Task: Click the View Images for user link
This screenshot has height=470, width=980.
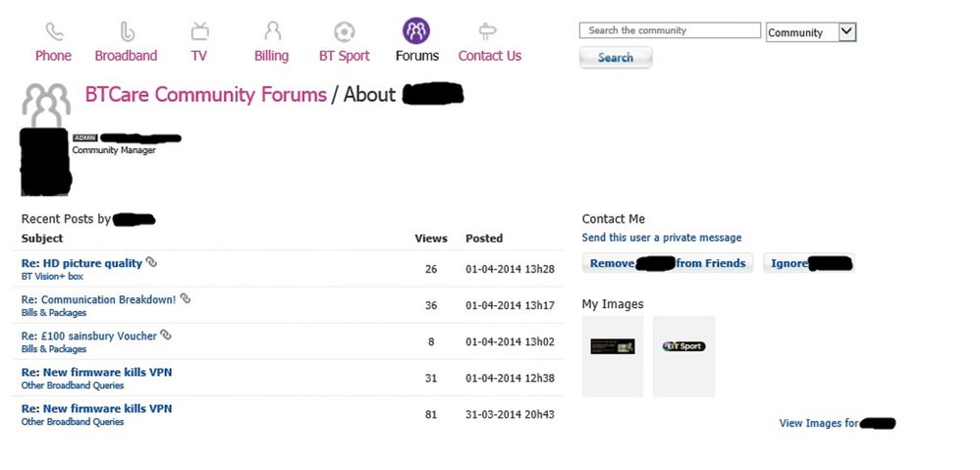Action: 837,423
